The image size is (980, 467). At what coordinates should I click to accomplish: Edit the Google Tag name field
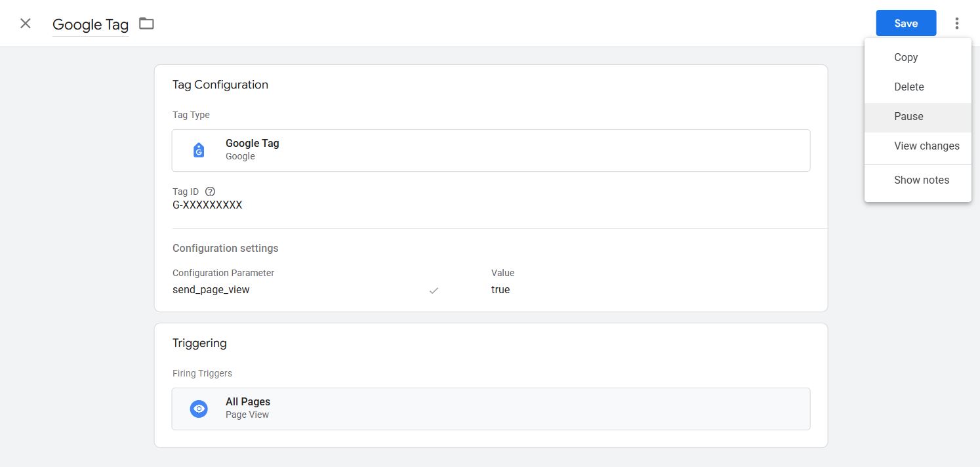(91, 24)
